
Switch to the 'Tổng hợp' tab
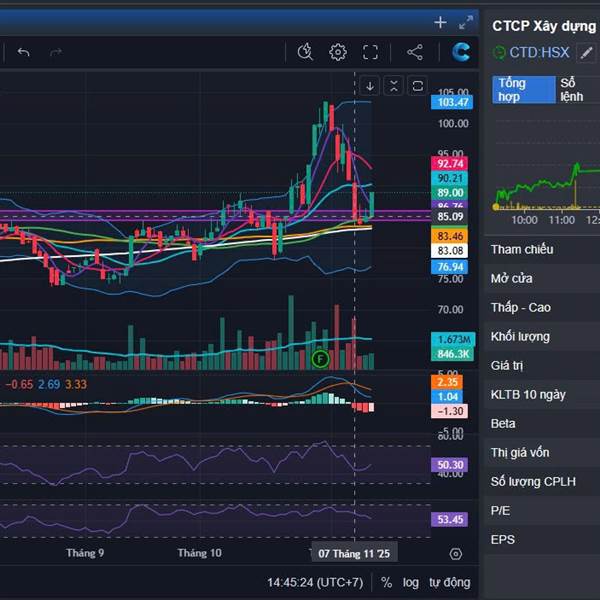pos(524,90)
